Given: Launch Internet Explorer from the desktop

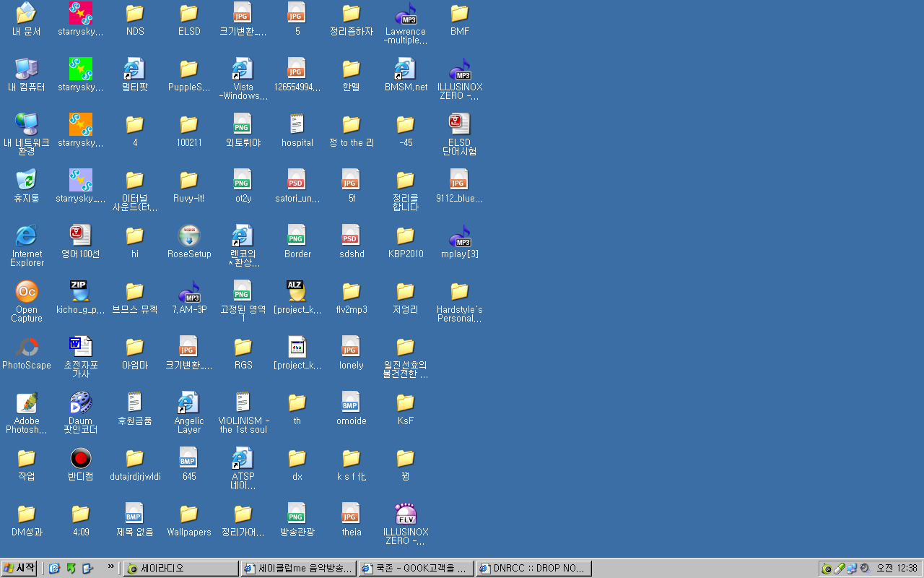Looking at the screenshot, I should click(x=27, y=236).
